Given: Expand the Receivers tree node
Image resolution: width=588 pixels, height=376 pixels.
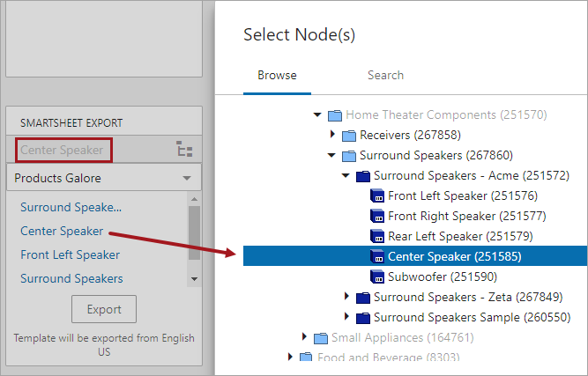Looking at the screenshot, I should point(332,135).
